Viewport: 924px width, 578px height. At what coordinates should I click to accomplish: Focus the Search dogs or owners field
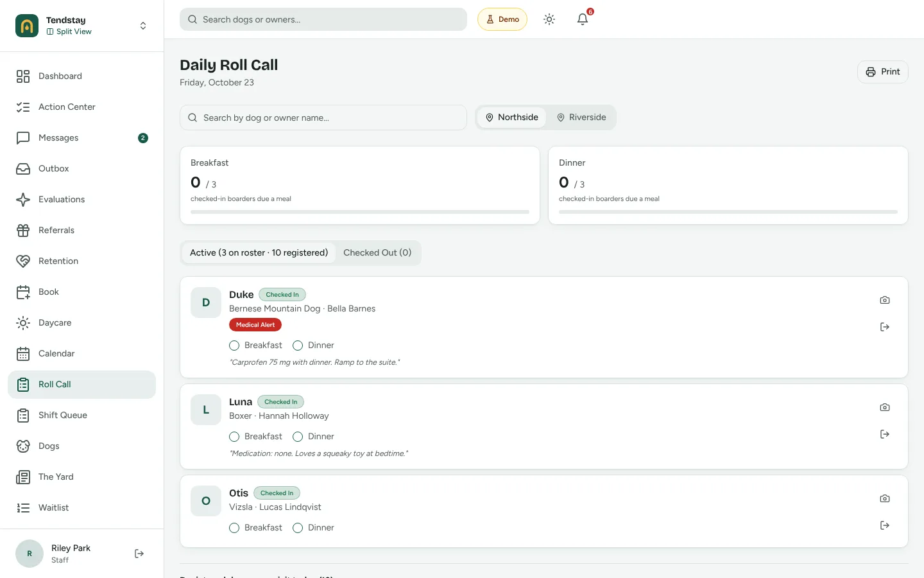(323, 19)
